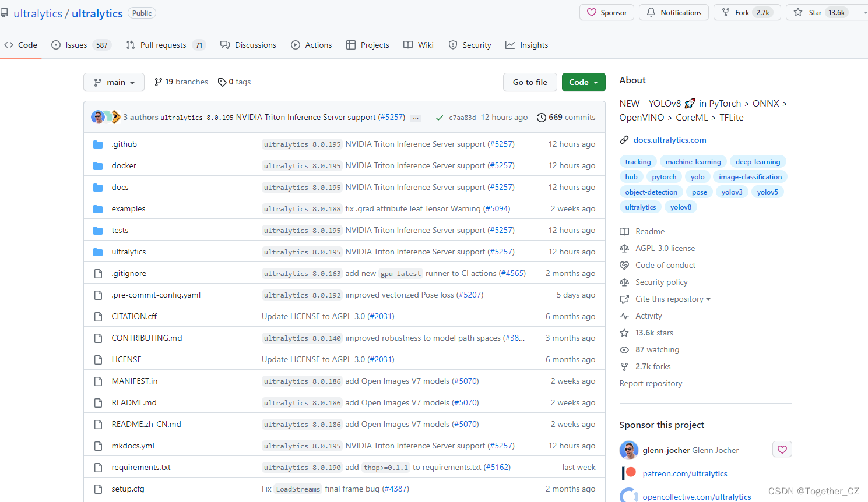Click the examples folder icon
Screen dimensions: 868x502
coord(98,209)
